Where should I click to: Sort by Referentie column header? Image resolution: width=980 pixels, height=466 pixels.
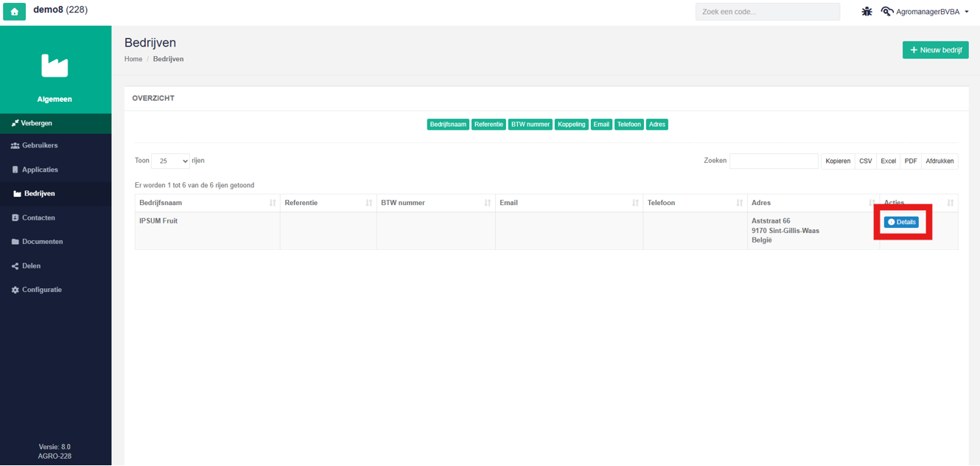328,203
